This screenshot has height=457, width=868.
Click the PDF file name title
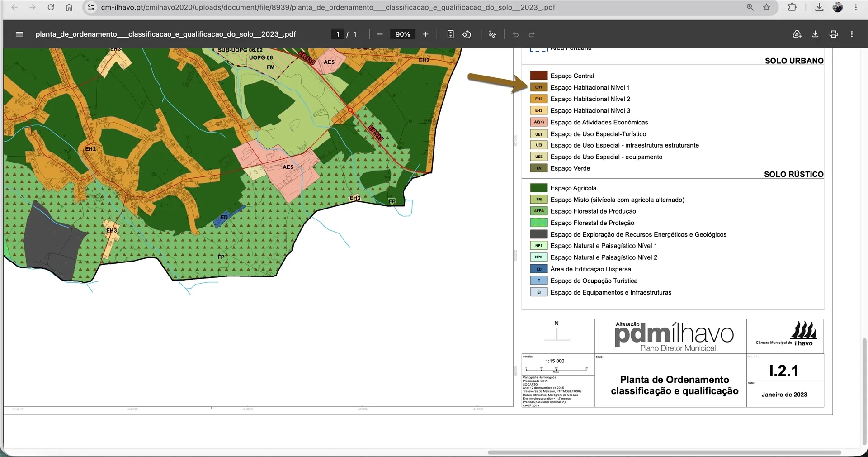pyautogui.click(x=165, y=34)
